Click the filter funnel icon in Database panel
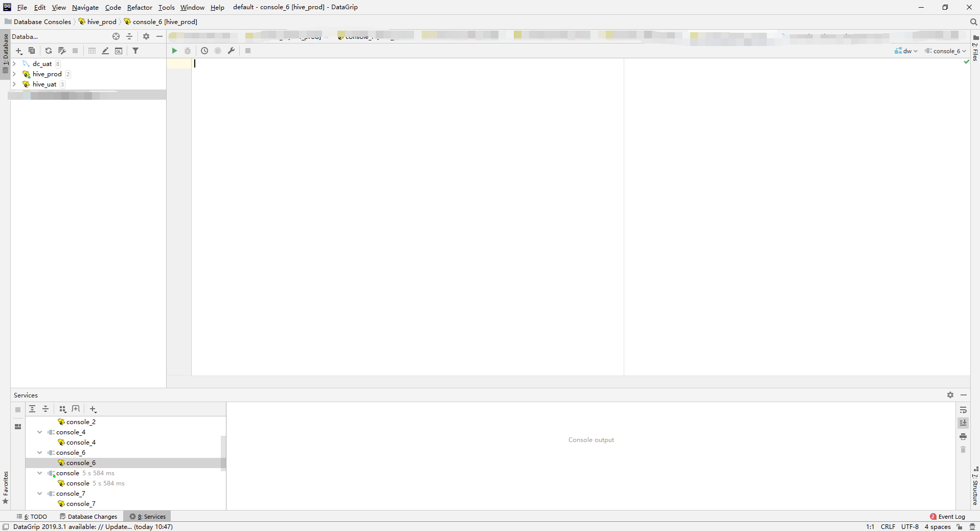The height and width of the screenshot is (531, 980). pyautogui.click(x=135, y=51)
